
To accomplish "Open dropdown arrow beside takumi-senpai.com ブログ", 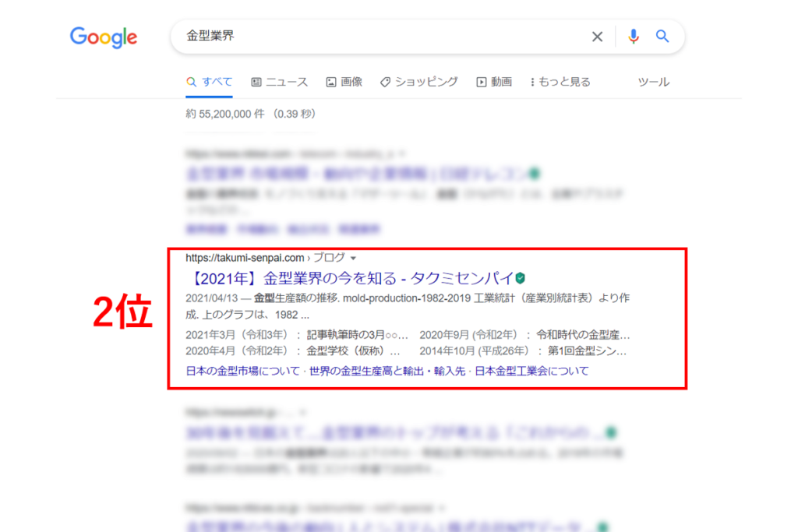I will pos(353,259).
